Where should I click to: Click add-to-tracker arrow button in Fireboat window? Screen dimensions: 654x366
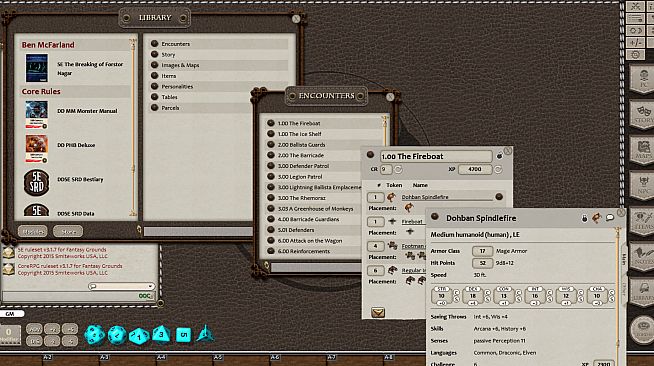coord(378,312)
